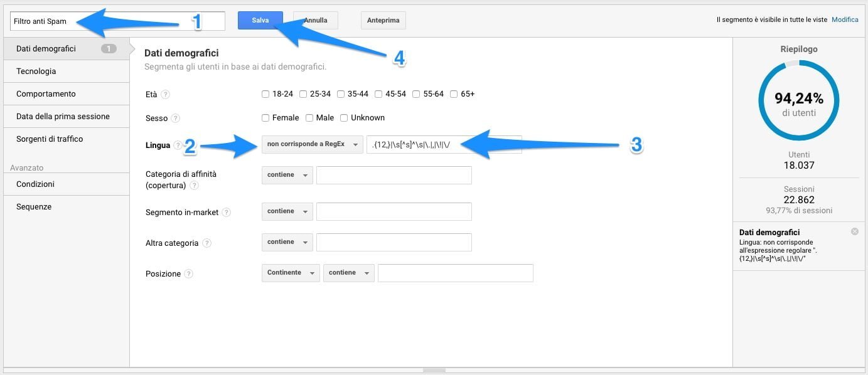Tick the 65+ age checkbox

click(454, 94)
